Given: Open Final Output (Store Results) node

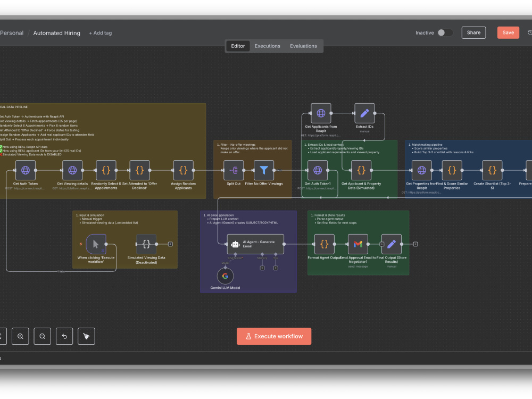Looking at the screenshot, I should pyautogui.click(x=392, y=244).
